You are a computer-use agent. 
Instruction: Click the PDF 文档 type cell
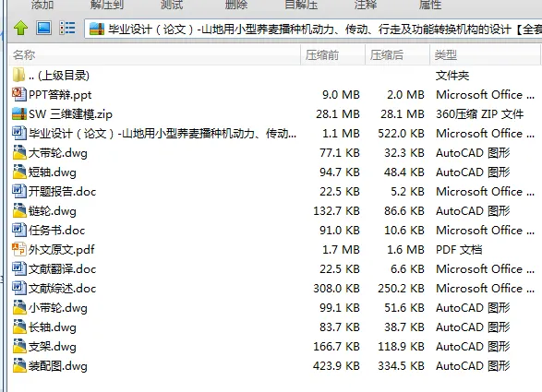coord(459,249)
